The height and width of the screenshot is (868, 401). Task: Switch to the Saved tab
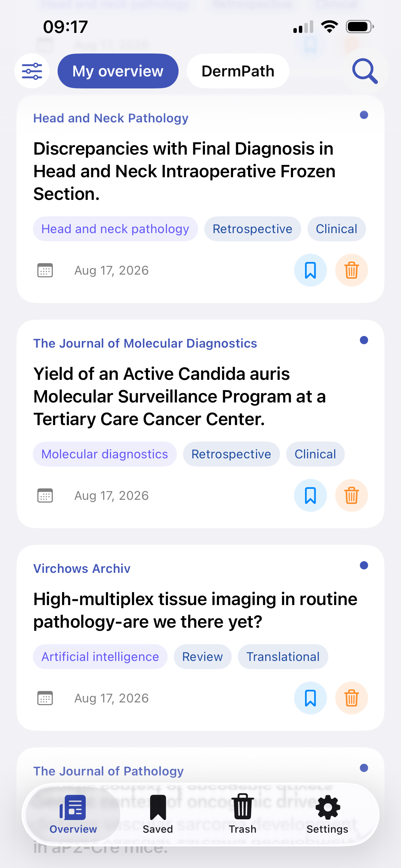(158, 814)
